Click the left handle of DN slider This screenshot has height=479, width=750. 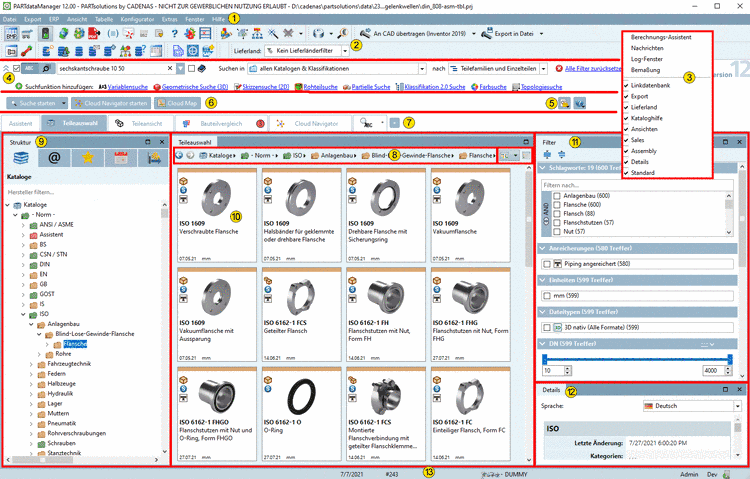(x=544, y=359)
